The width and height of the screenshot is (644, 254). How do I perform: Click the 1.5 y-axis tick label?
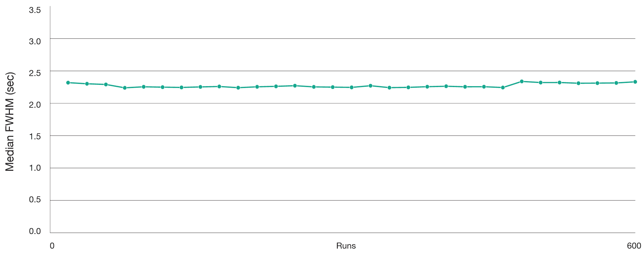coord(35,137)
